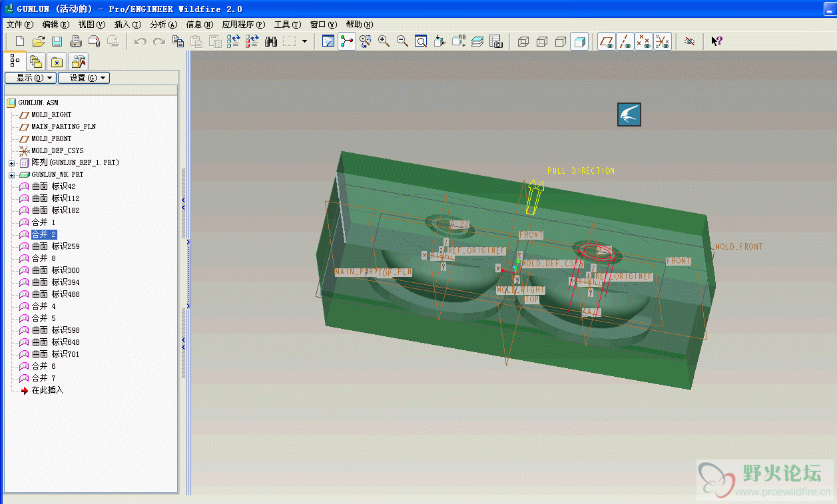Switch to Hidden Line display

tap(542, 41)
